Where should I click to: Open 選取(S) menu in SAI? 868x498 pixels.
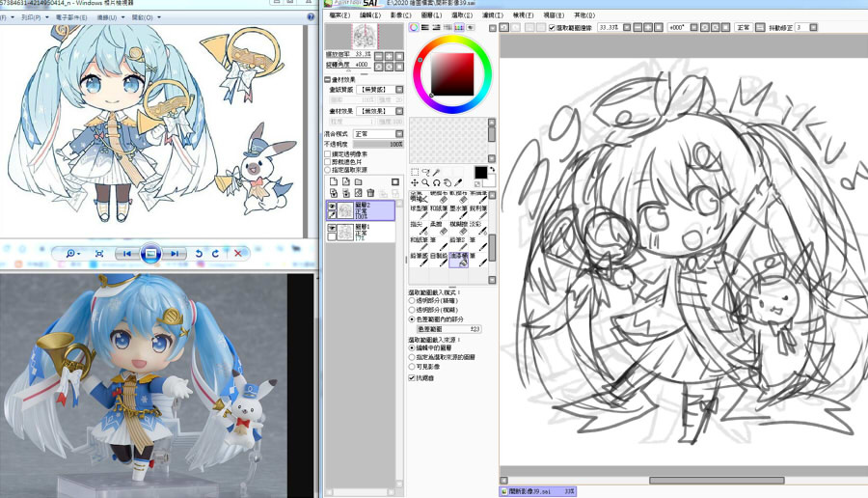(x=462, y=14)
